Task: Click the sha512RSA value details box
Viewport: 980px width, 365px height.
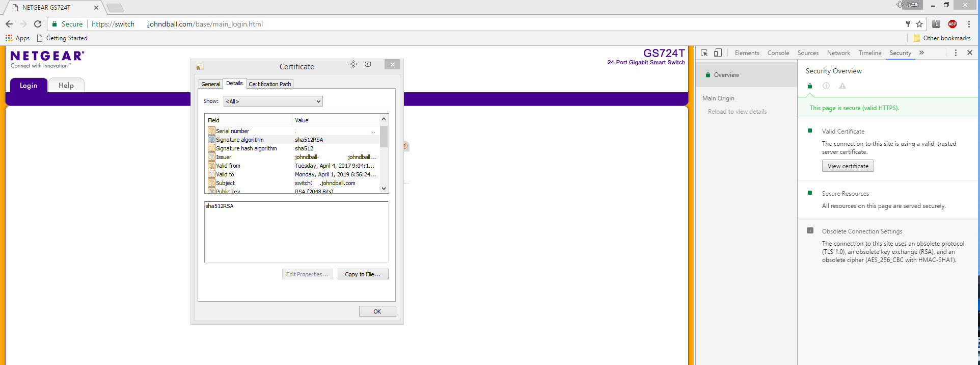Action: point(296,232)
